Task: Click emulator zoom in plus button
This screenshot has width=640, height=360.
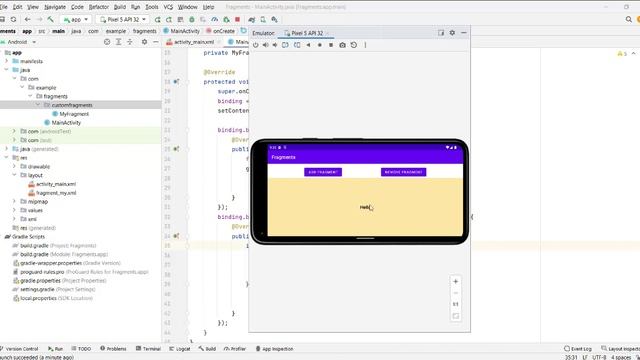Action: tap(456, 281)
